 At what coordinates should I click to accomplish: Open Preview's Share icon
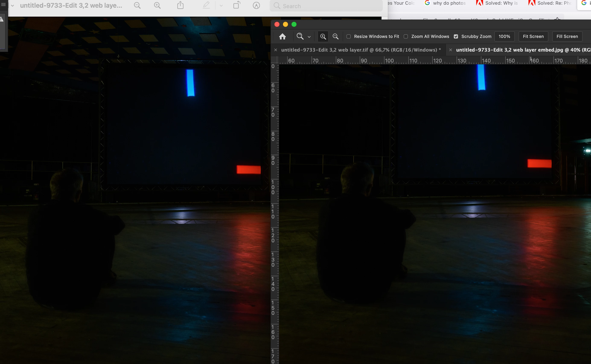click(x=180, y=5)
